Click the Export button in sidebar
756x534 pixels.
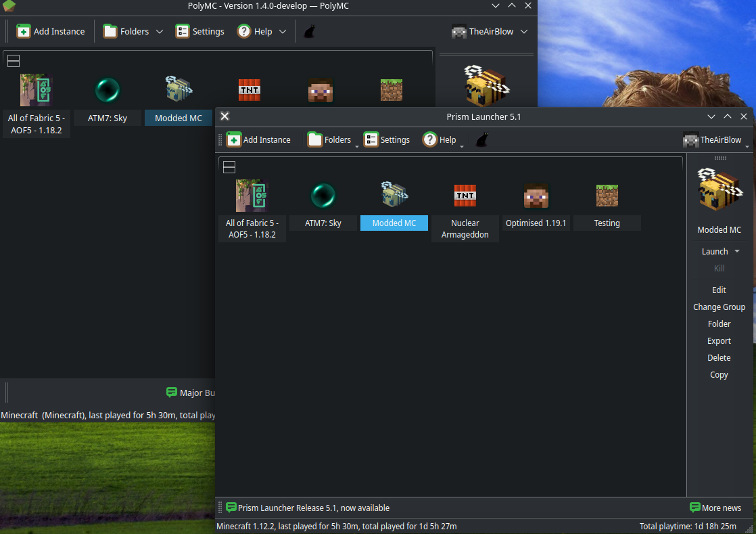[x=719, y=340]
